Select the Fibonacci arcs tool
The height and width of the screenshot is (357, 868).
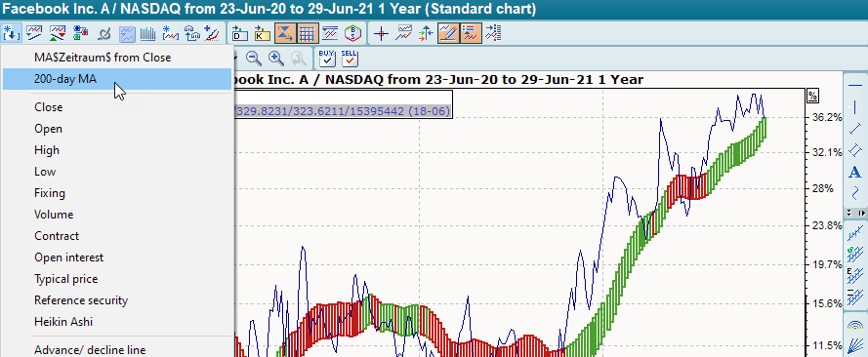click(854, 326)
